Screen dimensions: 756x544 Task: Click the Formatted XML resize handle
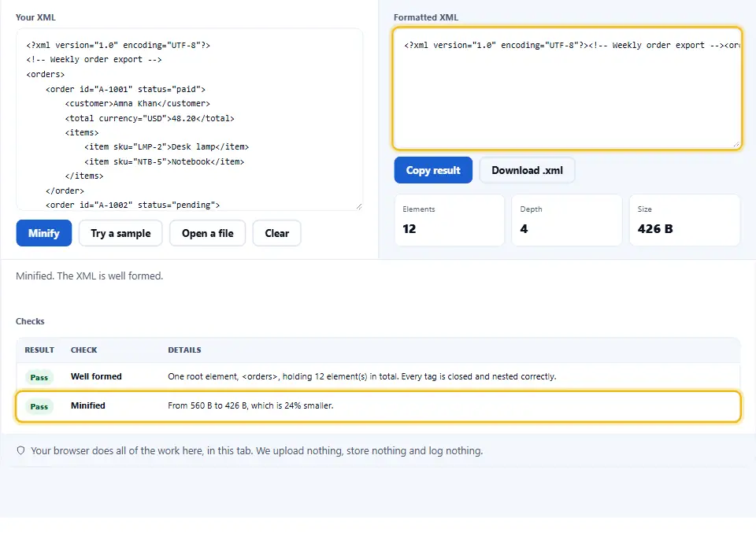coord(736,144)
